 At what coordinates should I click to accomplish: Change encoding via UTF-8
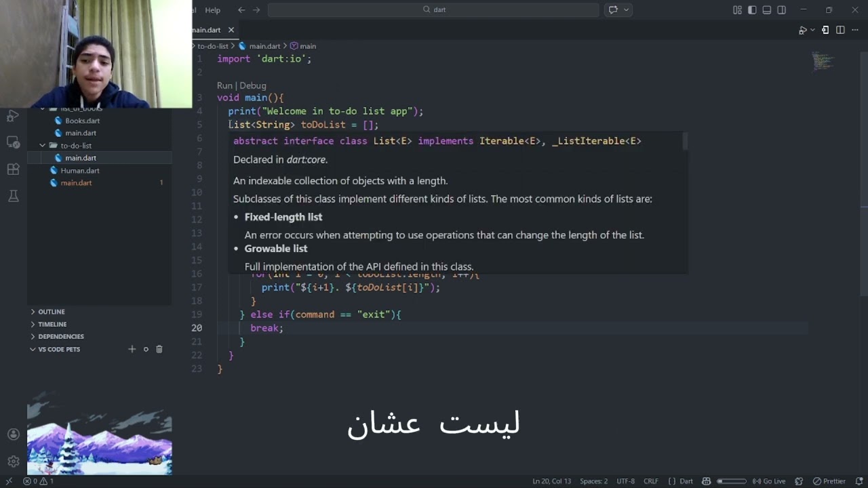626,481
